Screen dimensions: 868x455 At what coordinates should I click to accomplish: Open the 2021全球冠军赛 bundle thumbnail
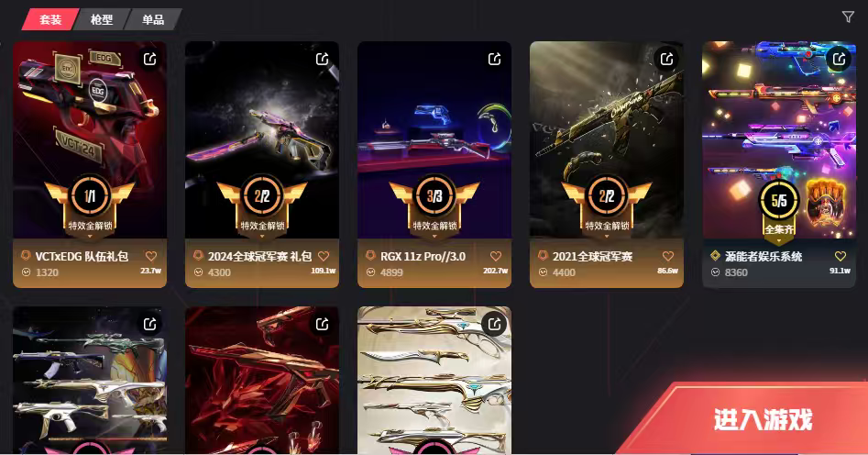607,139
